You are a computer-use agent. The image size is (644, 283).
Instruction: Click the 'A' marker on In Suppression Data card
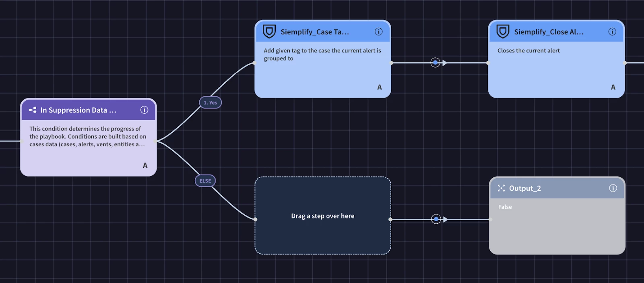click(145, 165)
